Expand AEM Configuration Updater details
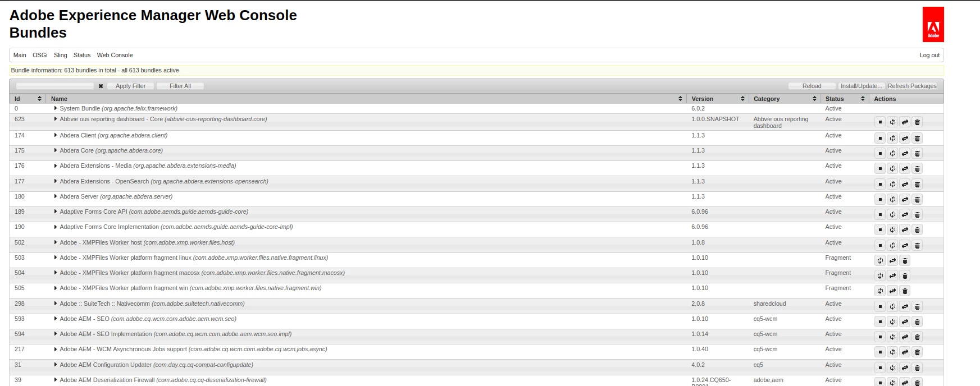Viewport: 980px width, 386px height. click(56, 365)
